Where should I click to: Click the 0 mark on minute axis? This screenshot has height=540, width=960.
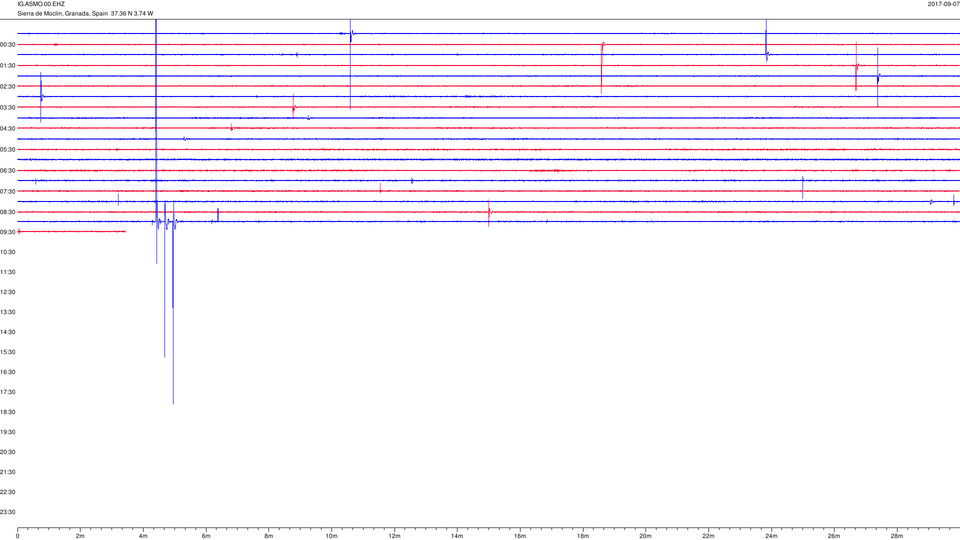[18, 536]
